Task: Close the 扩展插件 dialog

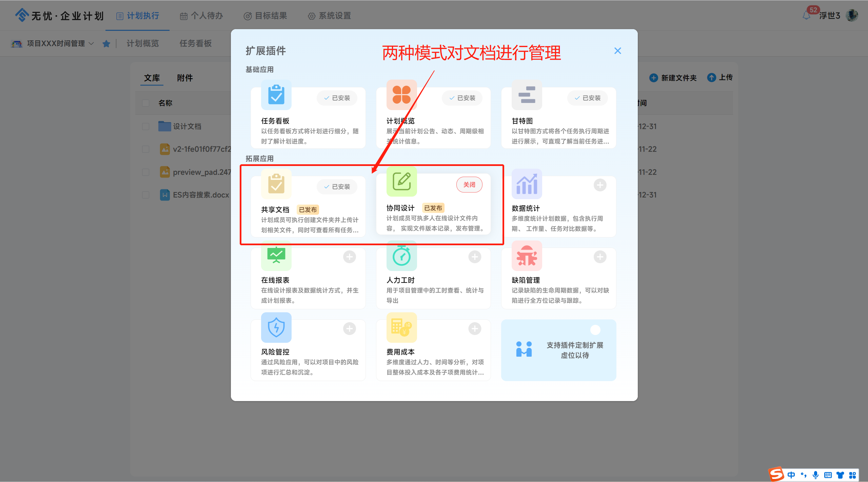Action: (x=617, y=51)
